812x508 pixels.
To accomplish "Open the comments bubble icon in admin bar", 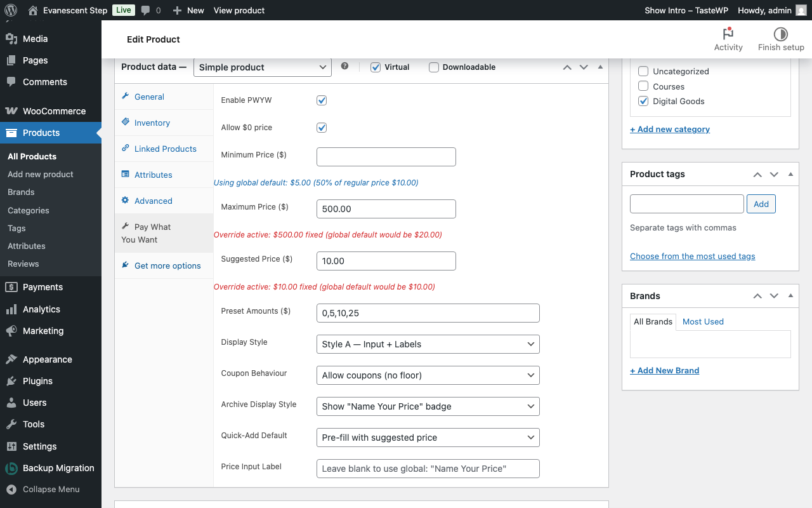I will [146, 10].
